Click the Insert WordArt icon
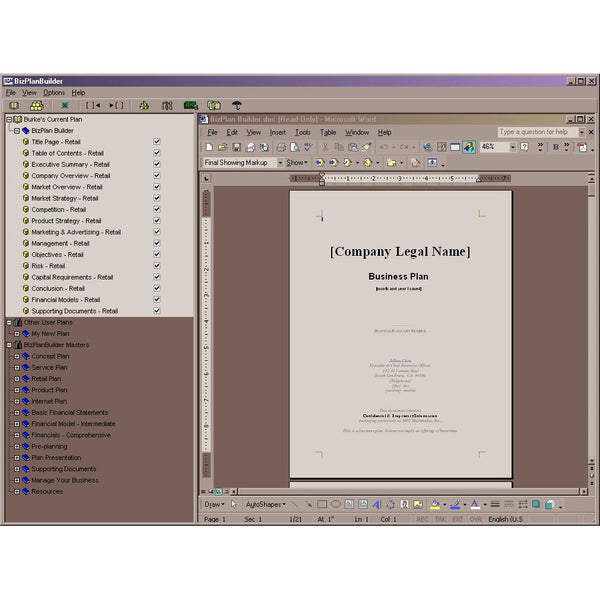The height and width of the screenshot is (600, 600). [x=377, y=504]
